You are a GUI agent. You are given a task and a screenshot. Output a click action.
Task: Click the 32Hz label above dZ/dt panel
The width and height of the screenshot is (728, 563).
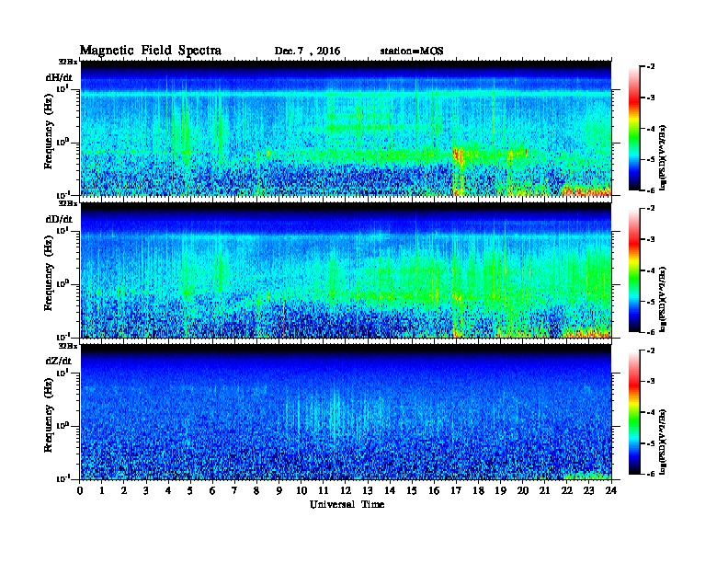click(67, 345)
